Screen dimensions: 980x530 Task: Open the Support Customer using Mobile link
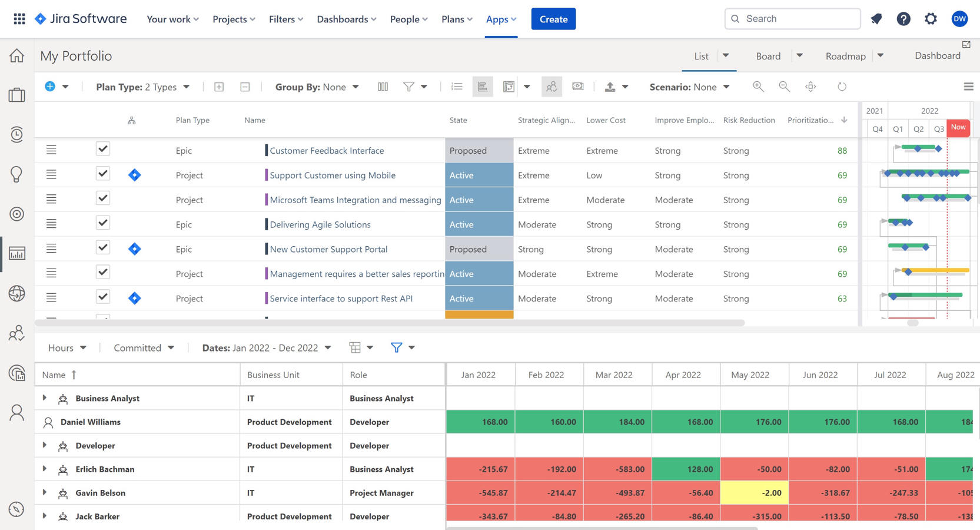click(333, 175)
